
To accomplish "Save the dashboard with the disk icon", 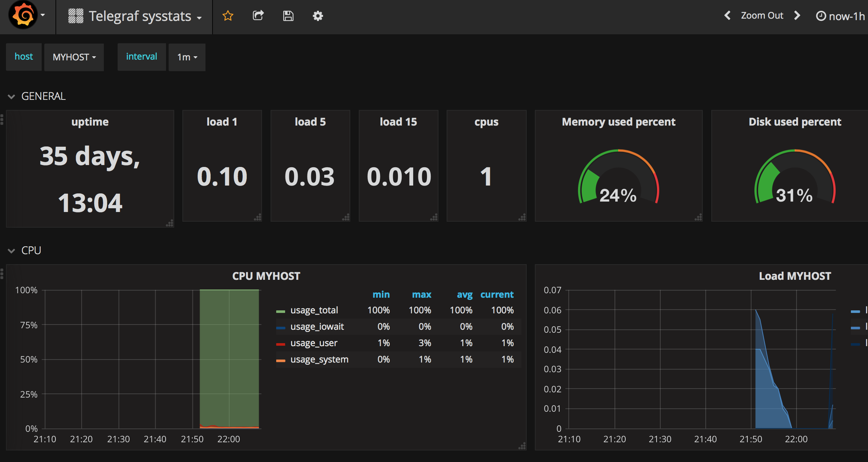I will click(288, 16).
